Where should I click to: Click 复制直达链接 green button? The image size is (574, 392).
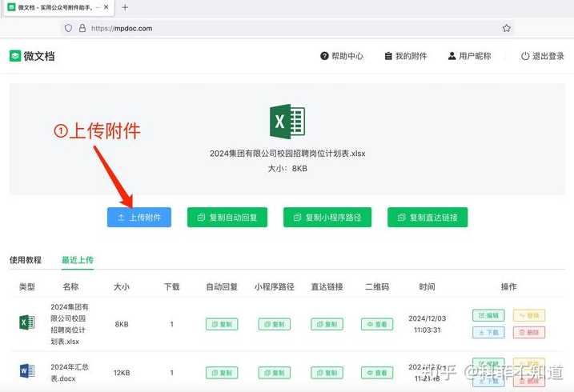click(x=427, y=218)
